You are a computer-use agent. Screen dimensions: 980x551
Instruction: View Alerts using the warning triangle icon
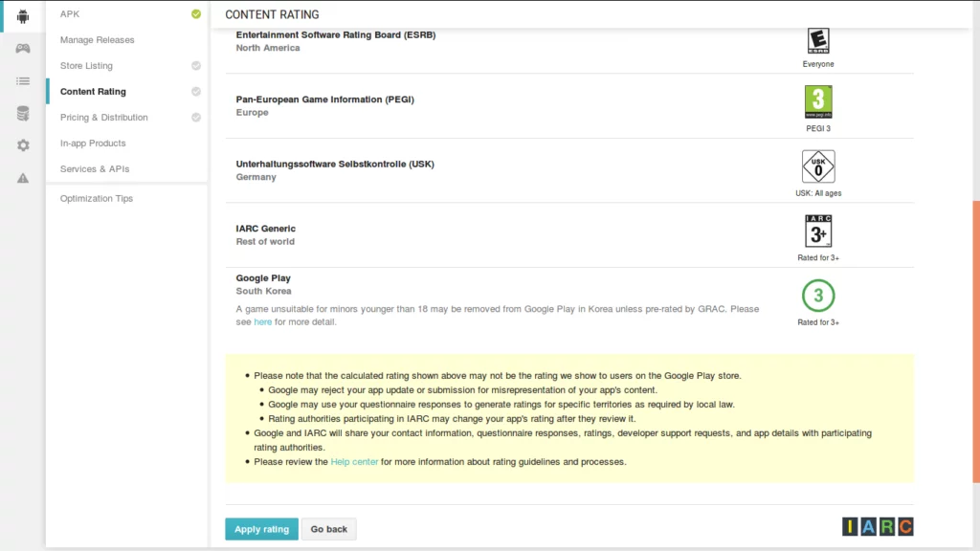point(21,176)
